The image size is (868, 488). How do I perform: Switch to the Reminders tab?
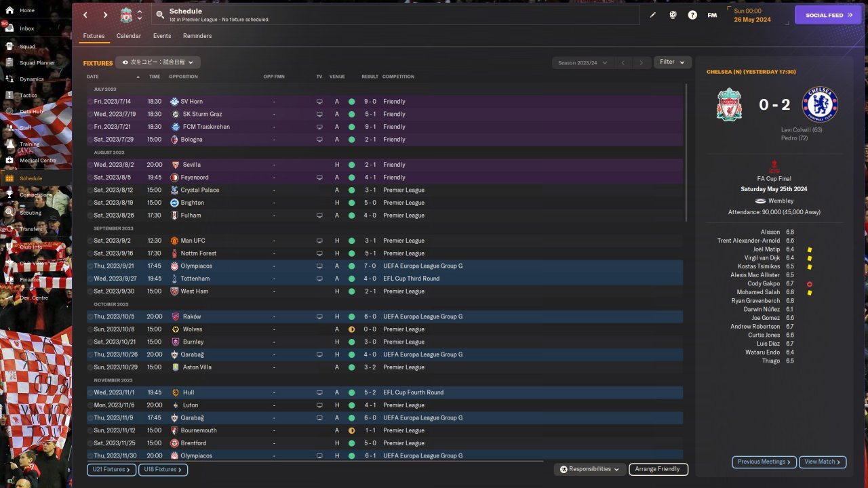[197, 36]
